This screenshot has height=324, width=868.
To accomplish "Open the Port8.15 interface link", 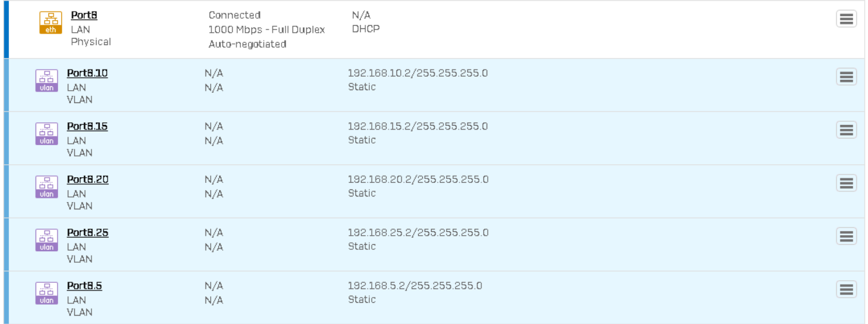I will [x=87, y=126].
